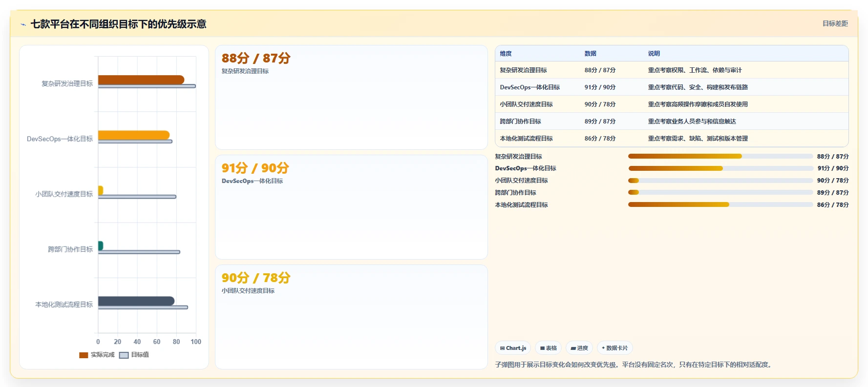The height and width of the screenshot is (387, 868).
Task: Click the progress bar for 本地化测试流程目标
Action: tap(720, 204)
